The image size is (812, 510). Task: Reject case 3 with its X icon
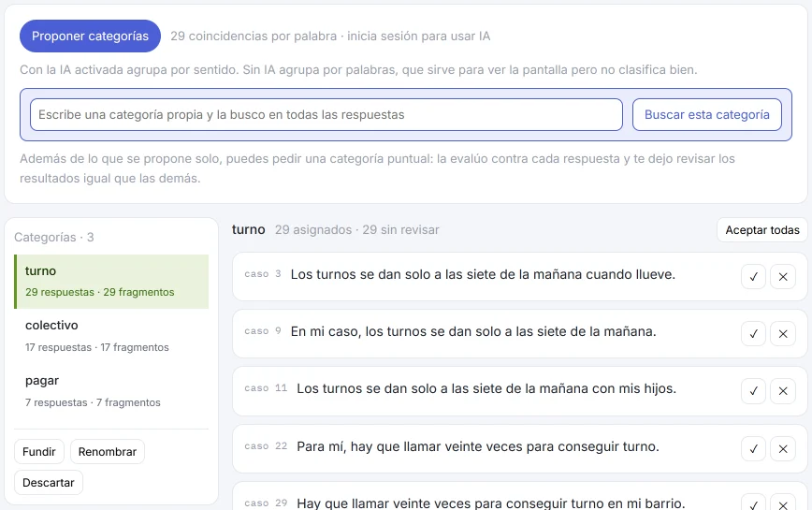[x=783, y=276]
